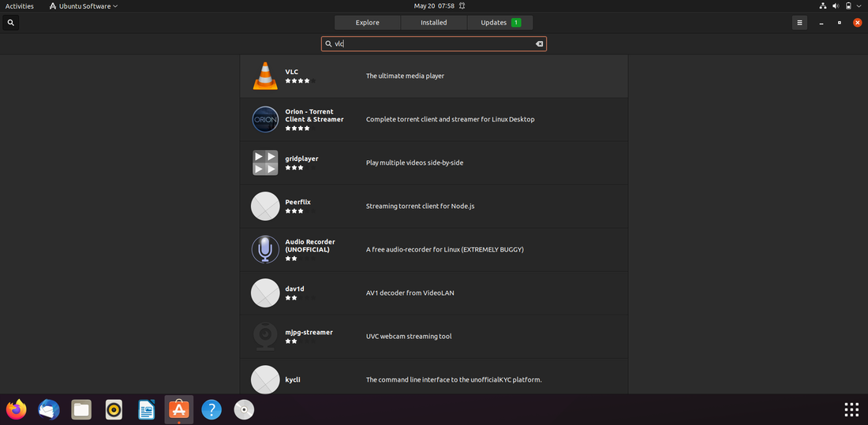Click "AV1 decoder from VideoLAN" description
This screenshot has height=425, width=868.
pos(410,293)
